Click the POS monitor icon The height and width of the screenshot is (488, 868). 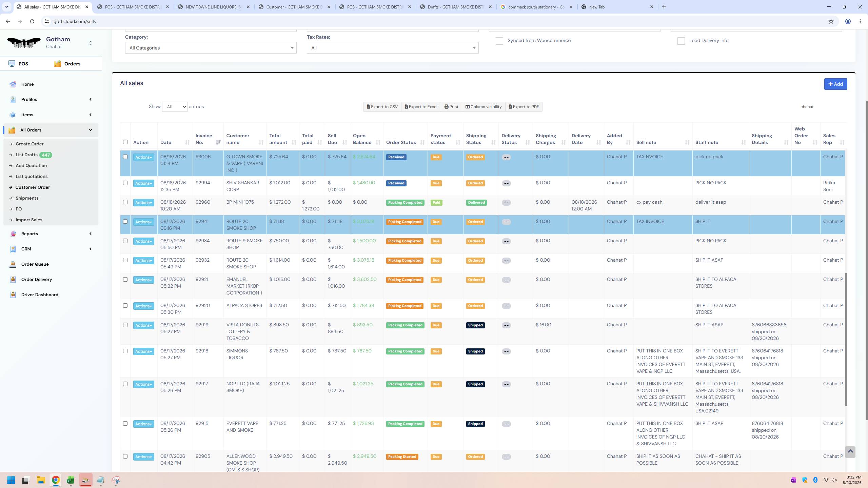[x=12, y=64]
